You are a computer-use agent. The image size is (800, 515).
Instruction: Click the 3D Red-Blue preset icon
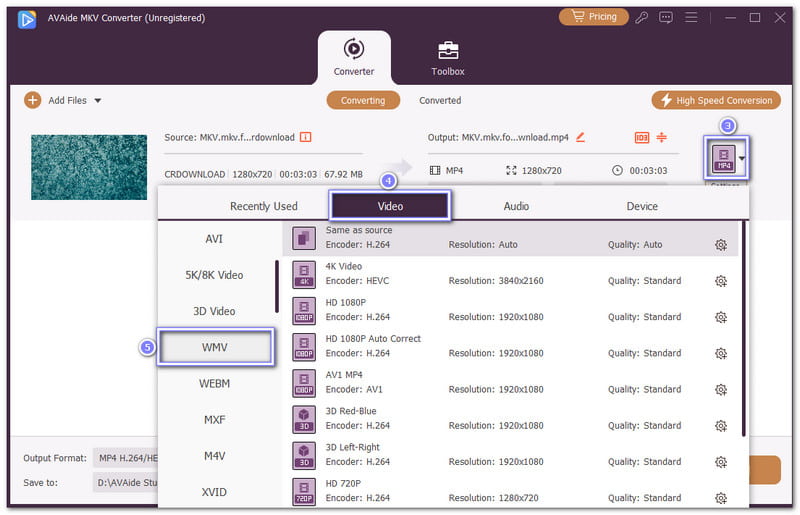tap(304, 419)
